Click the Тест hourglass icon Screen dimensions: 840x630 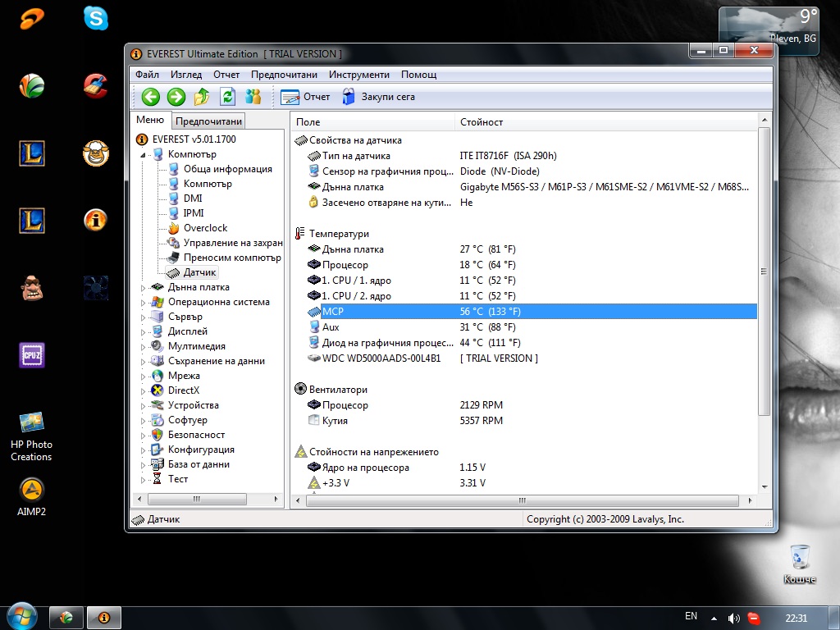click(157, 479)
